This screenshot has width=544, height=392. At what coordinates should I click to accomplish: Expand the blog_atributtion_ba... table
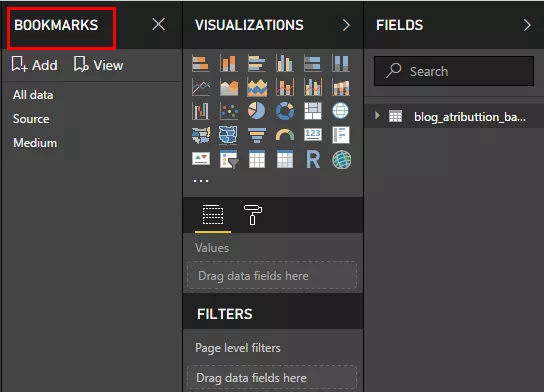[377, 116]
